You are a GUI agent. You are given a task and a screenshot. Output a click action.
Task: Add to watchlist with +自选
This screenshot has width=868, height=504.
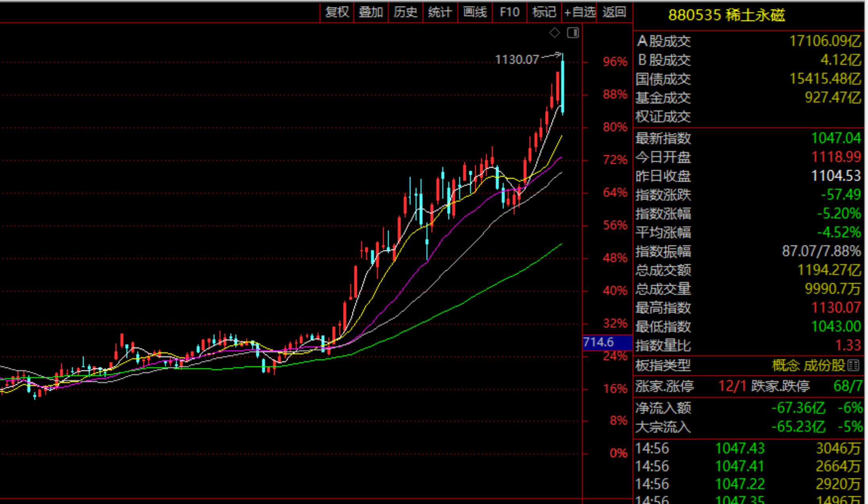point(580,12)
